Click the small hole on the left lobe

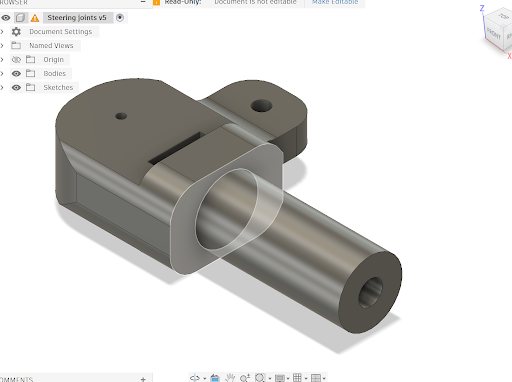121,116
